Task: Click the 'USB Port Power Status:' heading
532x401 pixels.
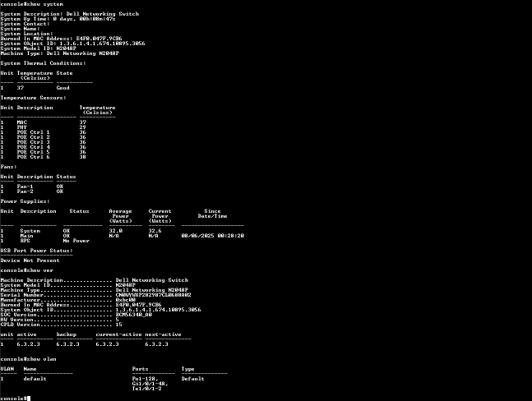Action: click(x=37, y=251)
